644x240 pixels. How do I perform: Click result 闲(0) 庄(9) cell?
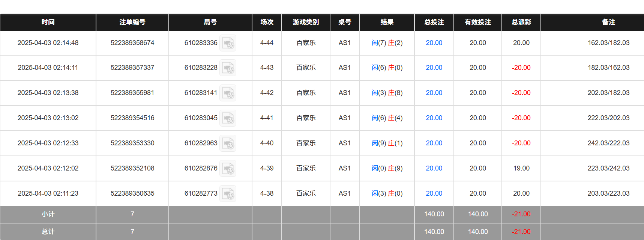(387, 168)
